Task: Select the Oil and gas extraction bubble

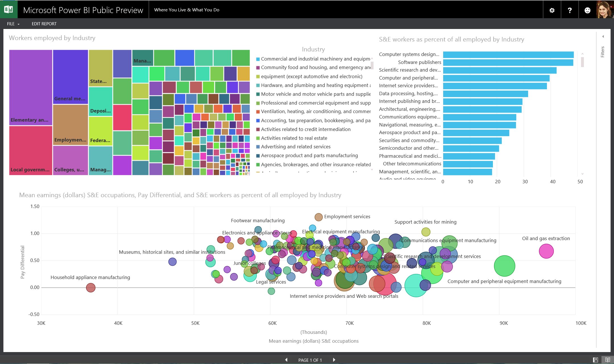Action: 546,251
